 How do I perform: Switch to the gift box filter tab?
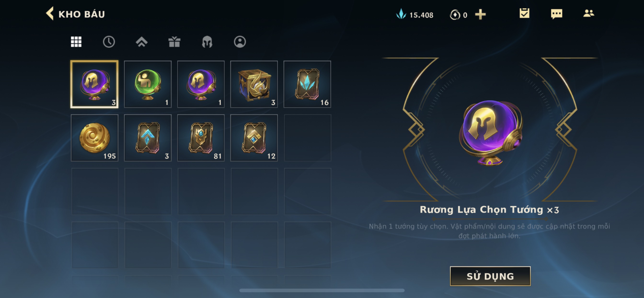(x=174, y=42)
